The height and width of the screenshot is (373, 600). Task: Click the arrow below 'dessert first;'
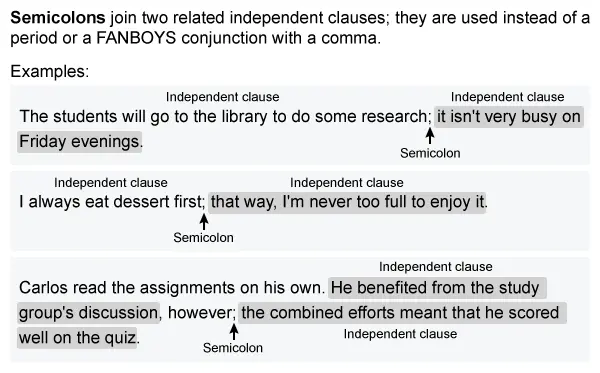(x=204, y=222)
